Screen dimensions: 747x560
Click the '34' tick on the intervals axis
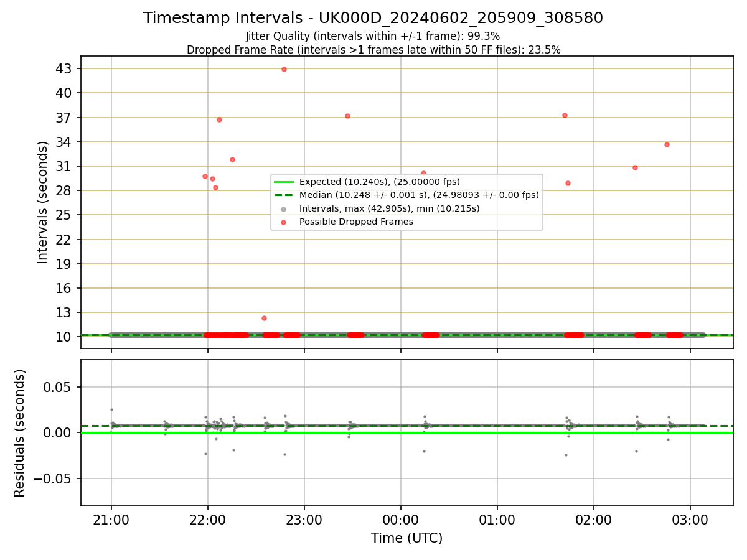pyautogui.click(x=64, y=142)
